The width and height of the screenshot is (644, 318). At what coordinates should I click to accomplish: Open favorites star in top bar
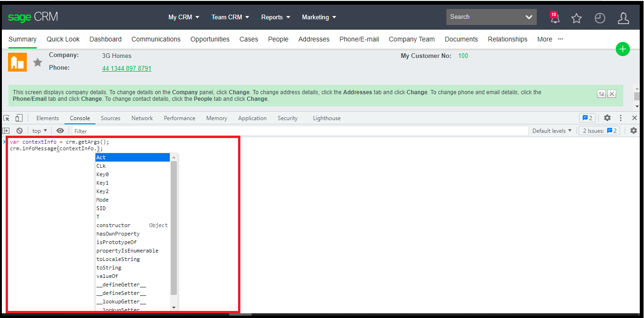[x=576, y=18]
